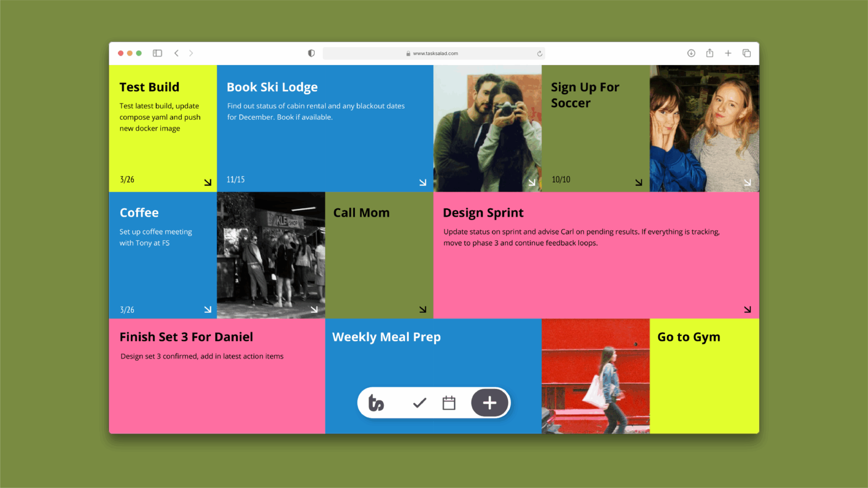Toggle the browser sidebar icon
868x488 pixels.
click(157, 53)
